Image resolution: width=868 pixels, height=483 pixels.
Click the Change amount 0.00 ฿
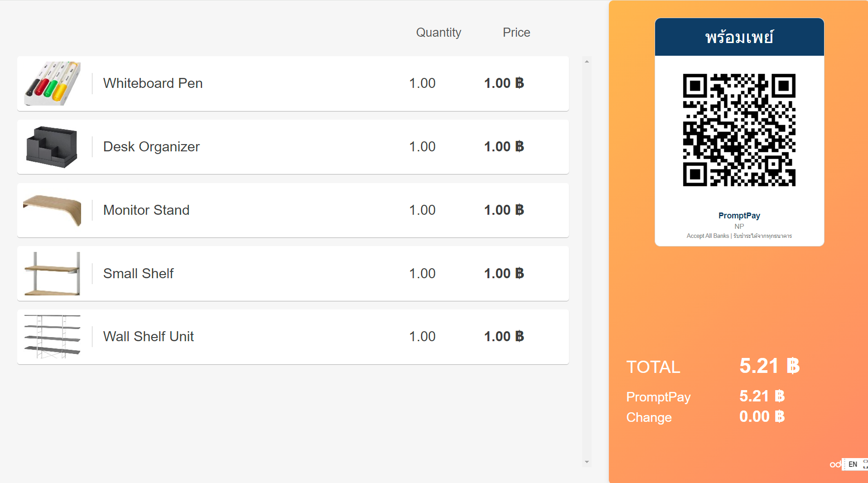coord(762,417)
